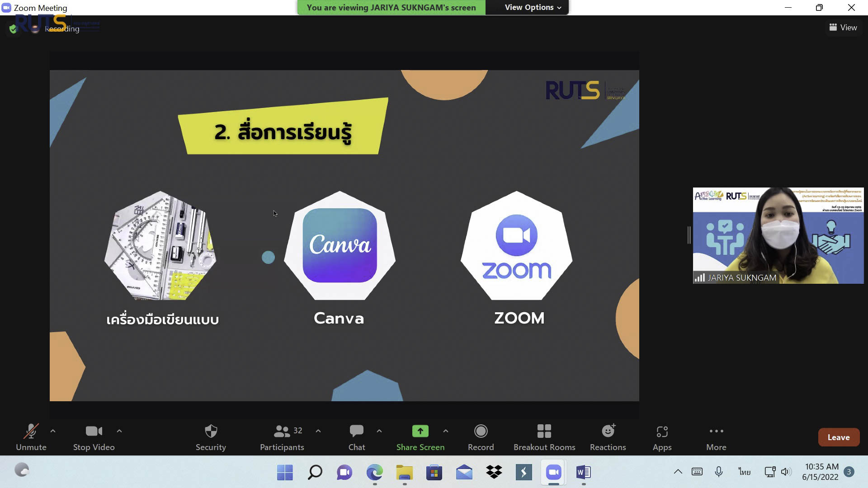
Task: Open the Teams Chat taskbar icon
Action: (x=344, y=472)
